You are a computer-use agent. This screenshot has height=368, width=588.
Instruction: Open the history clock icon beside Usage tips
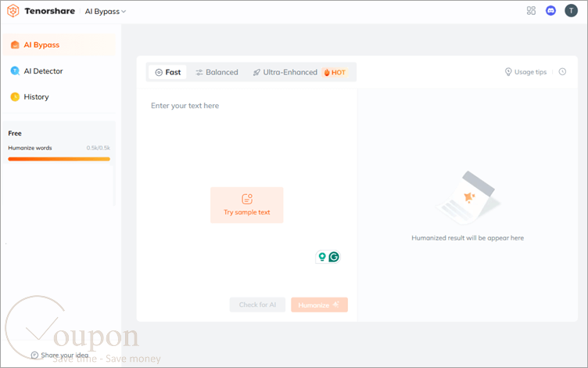(x=562, y=72)
